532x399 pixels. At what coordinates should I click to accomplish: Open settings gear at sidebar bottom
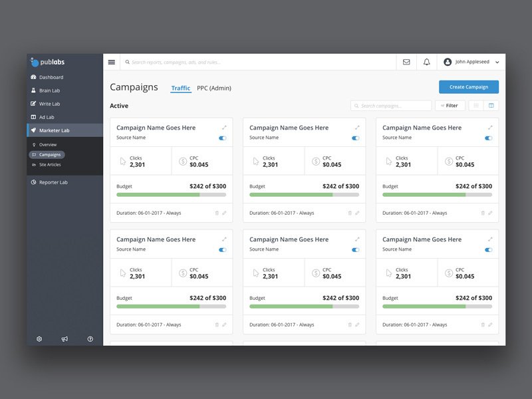click(39, 339)
